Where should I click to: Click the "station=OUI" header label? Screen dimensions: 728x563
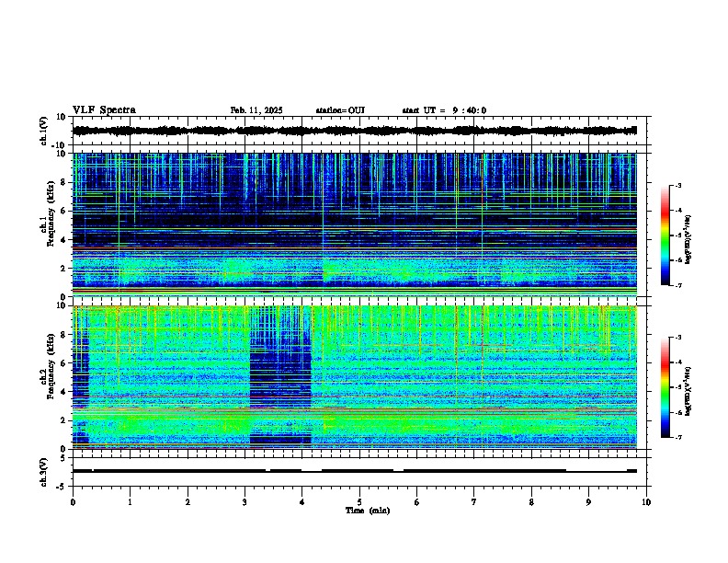pos(340,110)
